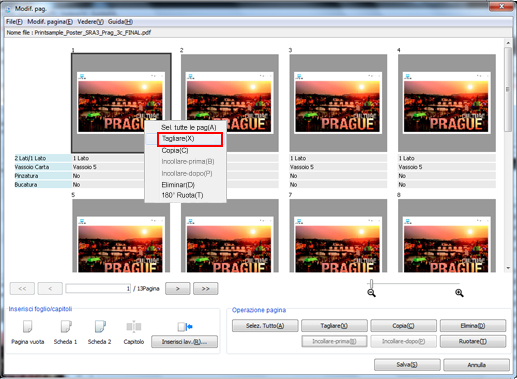Select page 3 thumbnail

pyautogui.click(x=338, y=103)
